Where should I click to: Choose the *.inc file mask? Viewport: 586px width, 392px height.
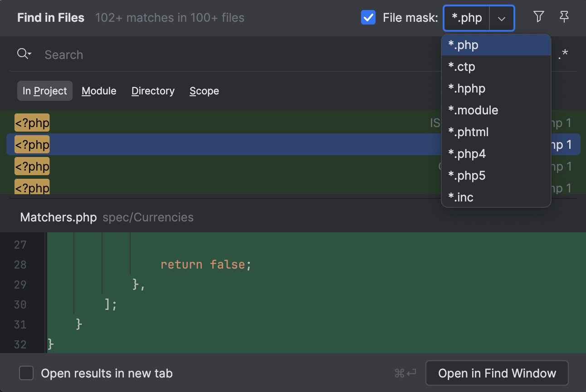[461, 197]
